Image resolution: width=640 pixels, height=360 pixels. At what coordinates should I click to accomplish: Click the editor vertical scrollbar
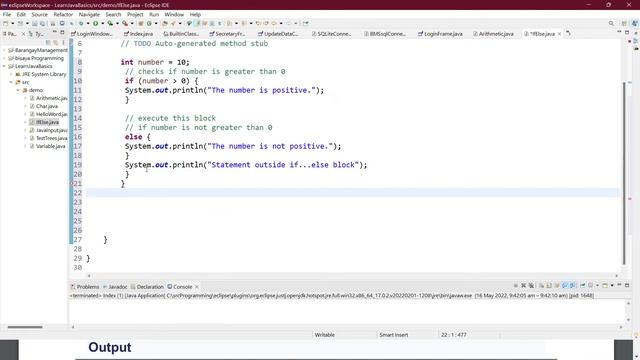coord(624,173)
